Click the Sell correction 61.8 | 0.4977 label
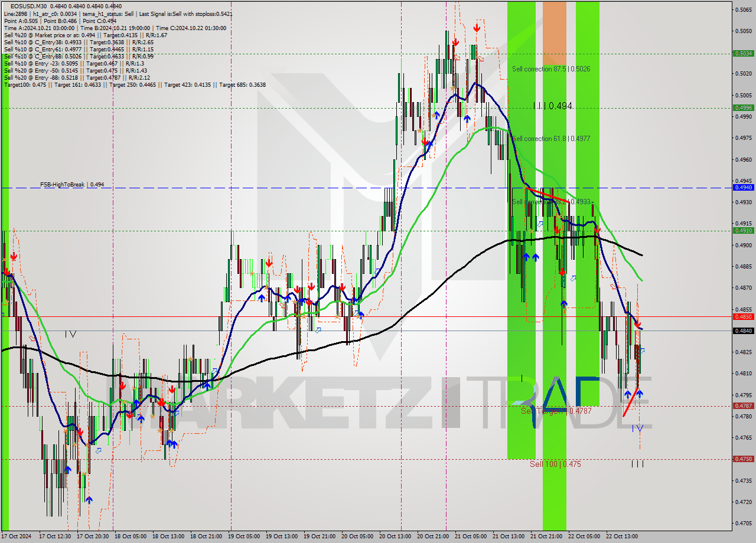The width and height of the screenshot is (756, 543). click(x=551, y=139)
